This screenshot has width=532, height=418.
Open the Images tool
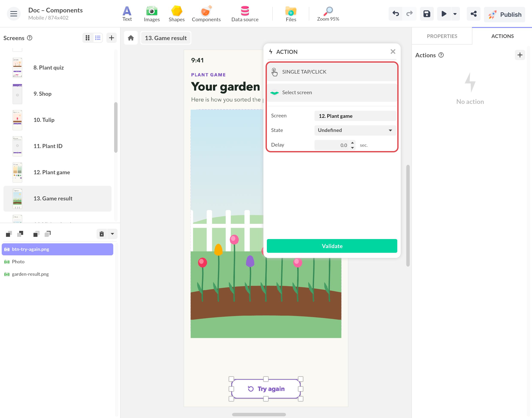point(152,14)
